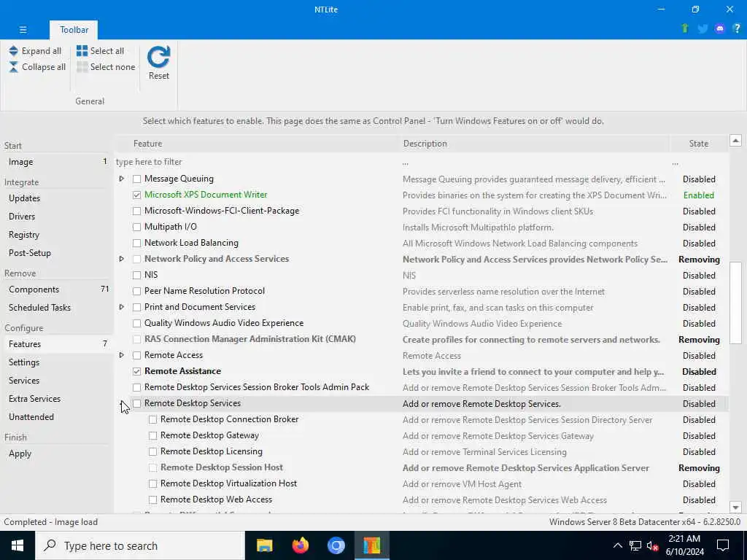Check Remote Desktop Gateway checkbox
Image resolution: width=747 pixels, height=560 pixels.
pyautogui.click(x=153, y=436)
